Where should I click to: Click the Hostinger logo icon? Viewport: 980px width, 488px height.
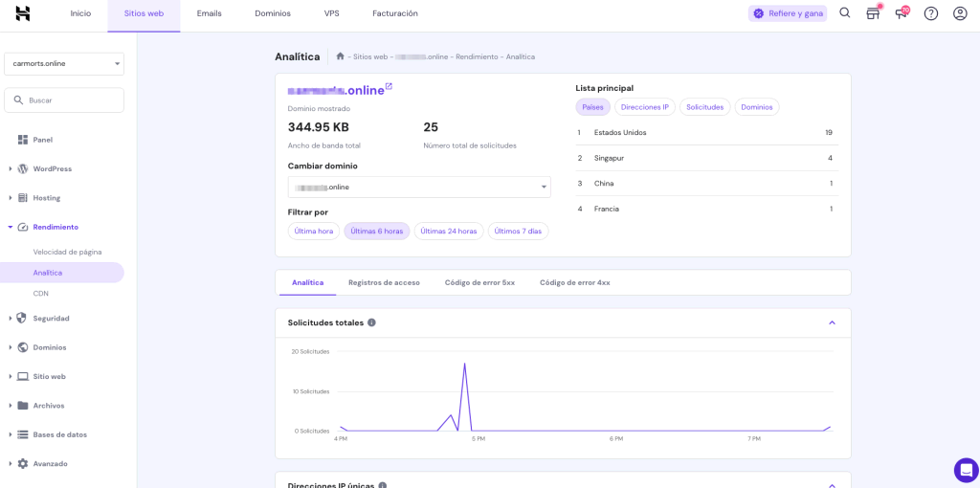point(23,13)
